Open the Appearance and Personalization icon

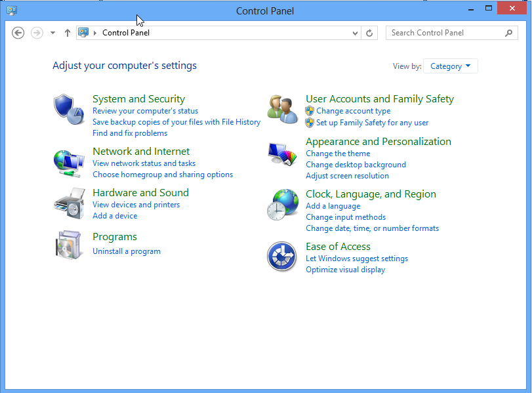pos(282,154)
